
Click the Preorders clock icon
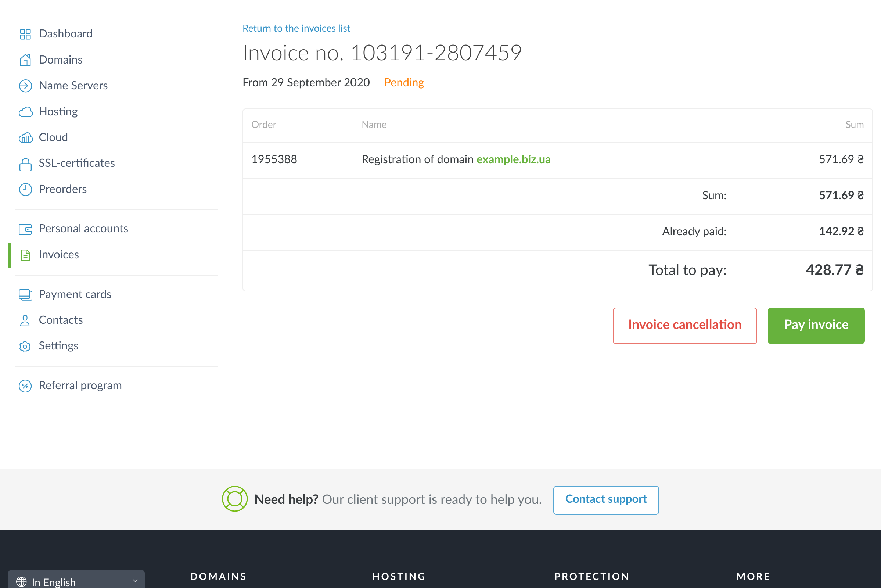click(25, 189)
